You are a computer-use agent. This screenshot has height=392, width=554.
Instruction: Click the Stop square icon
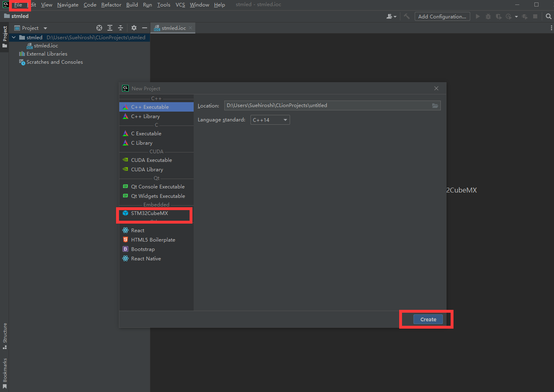[535, 16]
